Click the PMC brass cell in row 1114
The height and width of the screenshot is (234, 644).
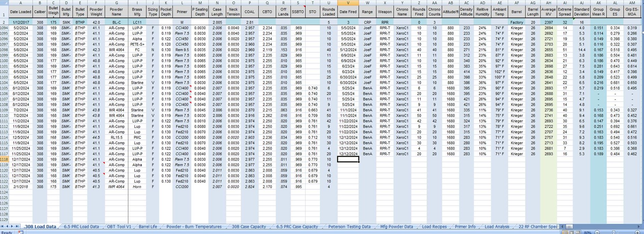pos(137,138)
